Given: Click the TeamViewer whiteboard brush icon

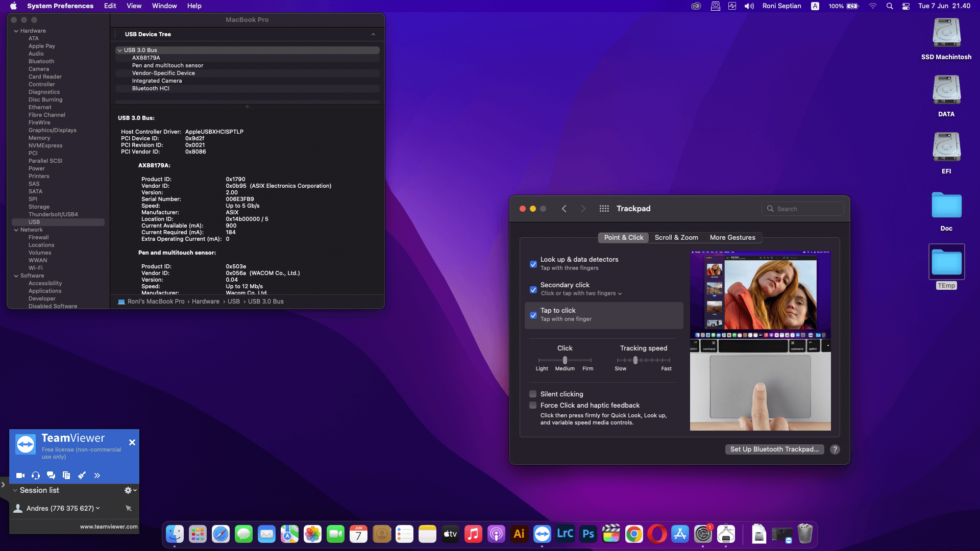Looking at the screenshot, I should 82,475.
